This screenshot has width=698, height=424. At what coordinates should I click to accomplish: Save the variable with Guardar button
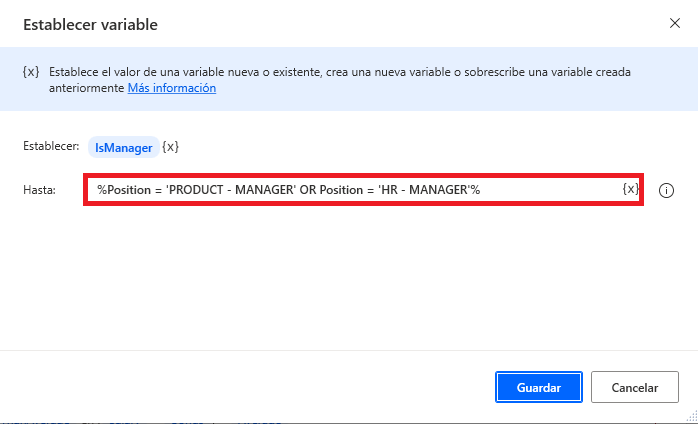(x=539, y=387)
